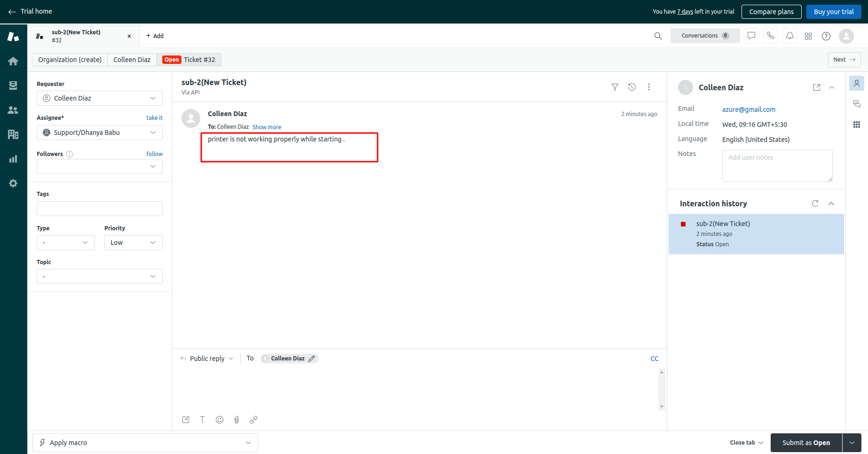The height and width of the screenshot is (454, 868).
Task: Add CC recipients
Action: click(655, 359)
